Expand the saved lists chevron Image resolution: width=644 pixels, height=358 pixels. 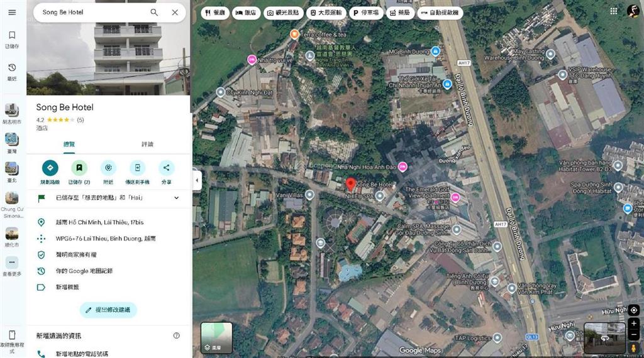[x=177, y=198]
